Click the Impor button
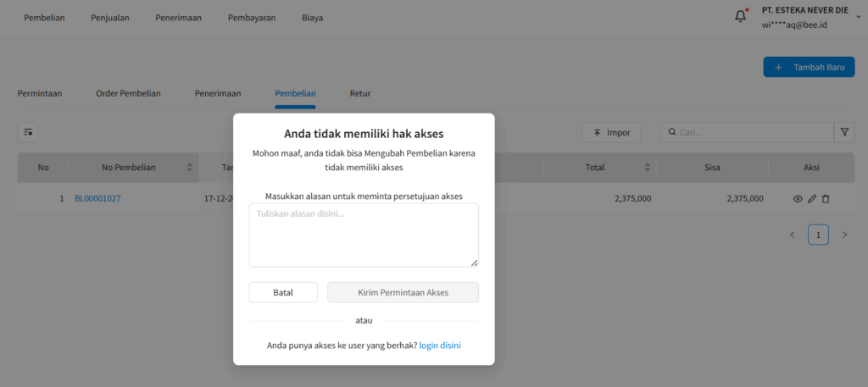 (611, 133)
